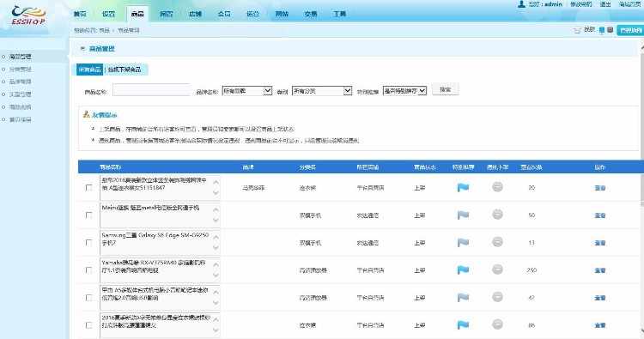Screen dimensions: 644x339
Task: Click the view link in the row with quantity 42
Action: [600, 298]
